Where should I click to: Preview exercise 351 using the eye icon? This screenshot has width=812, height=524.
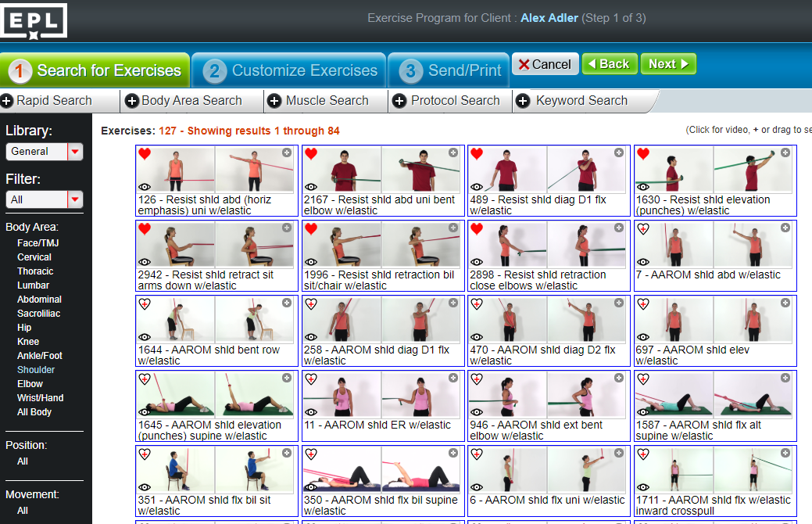pos(145,487)
